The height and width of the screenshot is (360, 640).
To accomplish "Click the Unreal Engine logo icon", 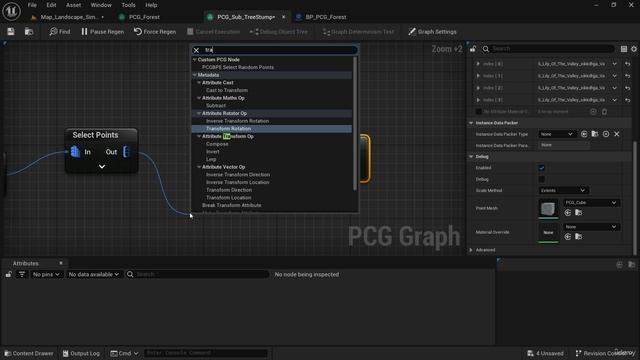I will pos(11,11).
